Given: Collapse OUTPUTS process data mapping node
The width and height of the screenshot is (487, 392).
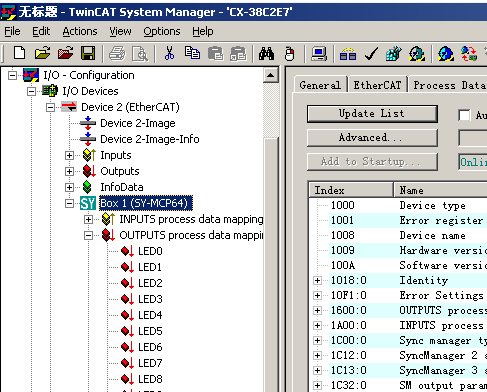Looking at the screenshot, I should [88, 235].
